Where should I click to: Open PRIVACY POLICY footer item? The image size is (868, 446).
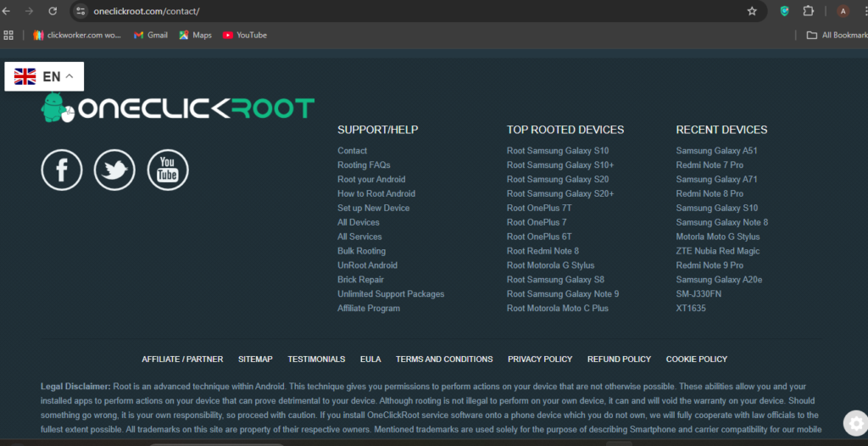coord(540,359)
